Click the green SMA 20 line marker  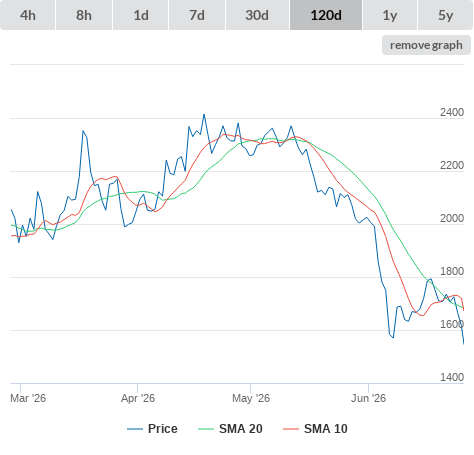206,429
